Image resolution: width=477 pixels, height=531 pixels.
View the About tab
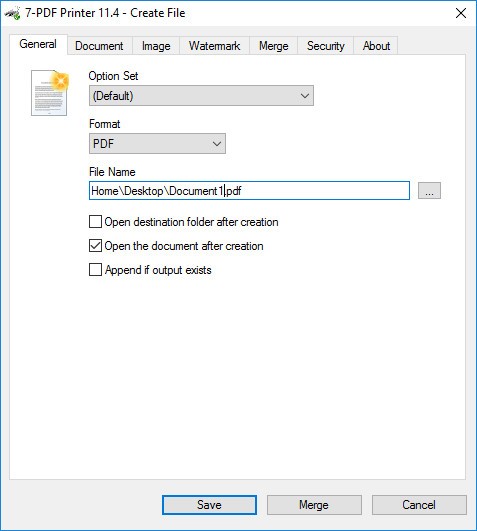coord(376,46)
